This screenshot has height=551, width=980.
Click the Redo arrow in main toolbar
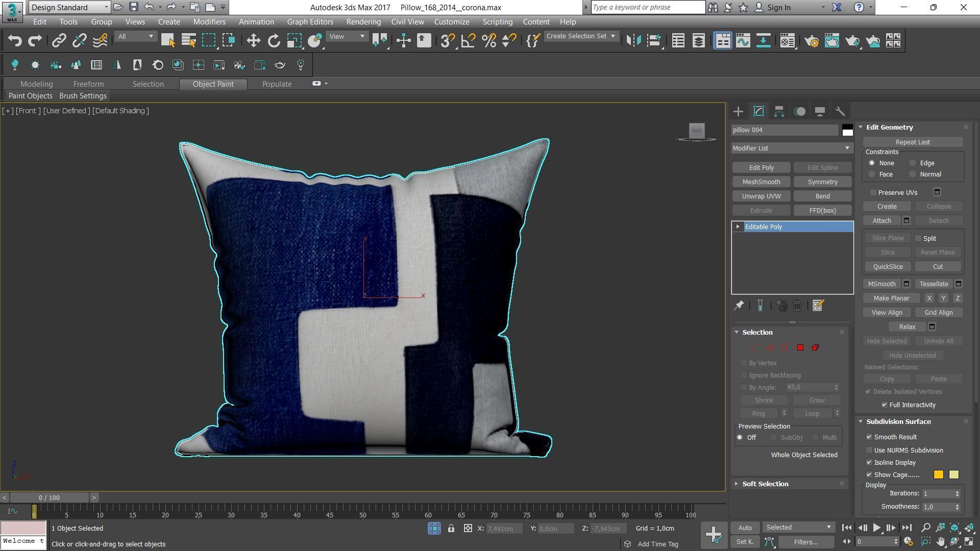click(35, 41)
